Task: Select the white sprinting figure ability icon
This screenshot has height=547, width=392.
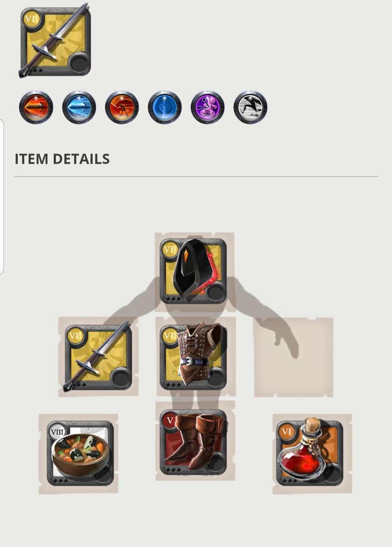Action: [250, 108]
